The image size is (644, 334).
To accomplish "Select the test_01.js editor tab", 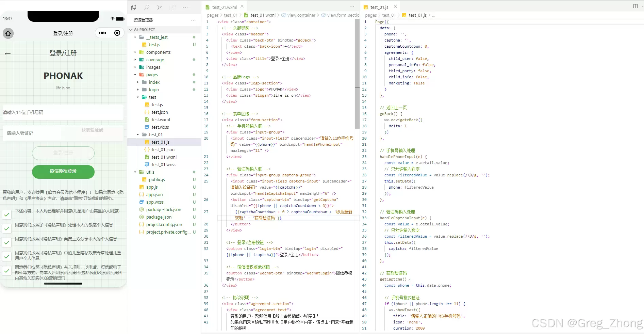I will [x=379, y=7].
